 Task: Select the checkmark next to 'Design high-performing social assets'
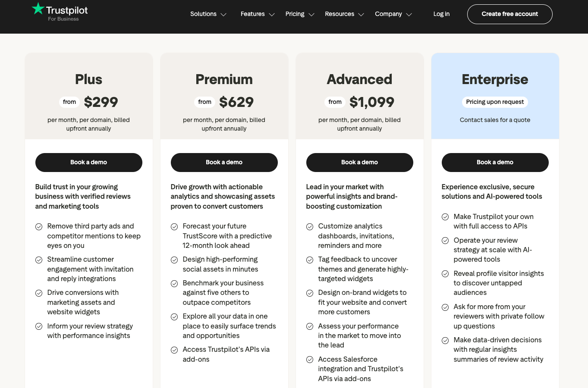coord(174,260)
